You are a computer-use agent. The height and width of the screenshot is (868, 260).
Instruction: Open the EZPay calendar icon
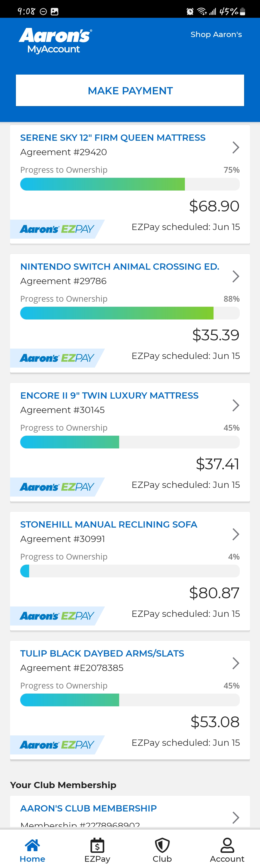(x=97, y=844)
